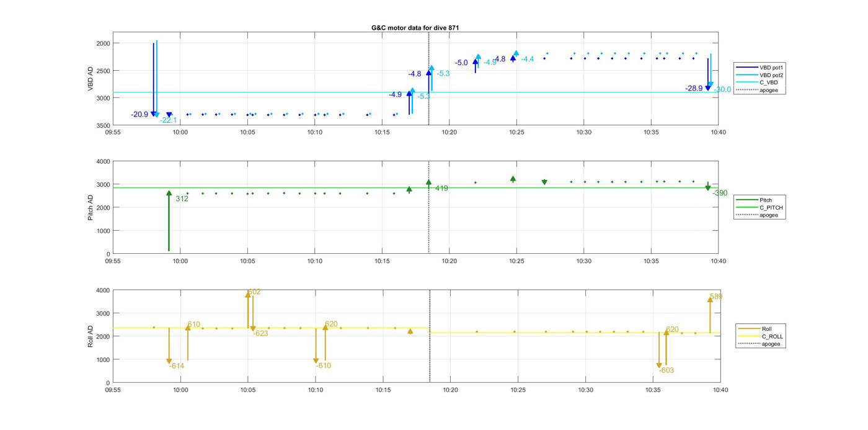Click the 09:55 x-axis tick on Roll plot
Viewport: 868px width, 430px height.
tap(113, 390)
